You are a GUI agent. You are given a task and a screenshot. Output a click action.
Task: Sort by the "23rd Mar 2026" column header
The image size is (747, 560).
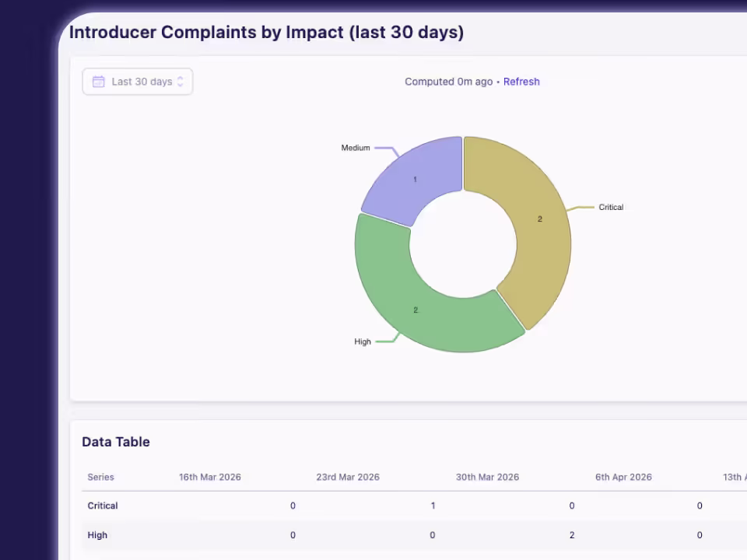(348, 477)
